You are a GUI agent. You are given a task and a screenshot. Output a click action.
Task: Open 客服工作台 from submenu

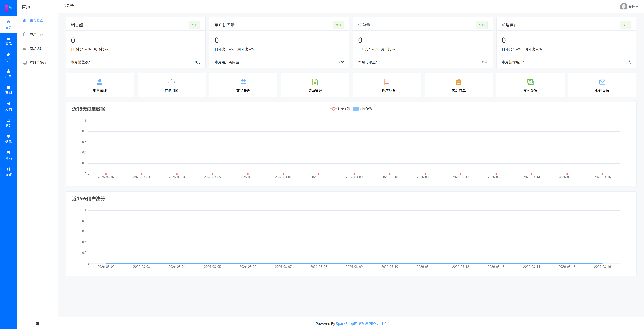pyautogui.click(x=38, y=63)
